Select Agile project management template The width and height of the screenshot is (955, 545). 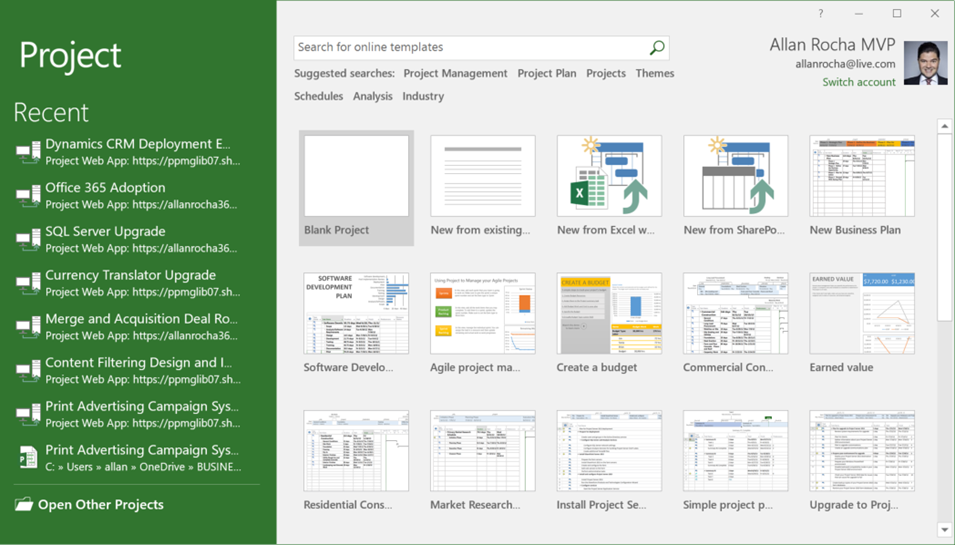482,324
